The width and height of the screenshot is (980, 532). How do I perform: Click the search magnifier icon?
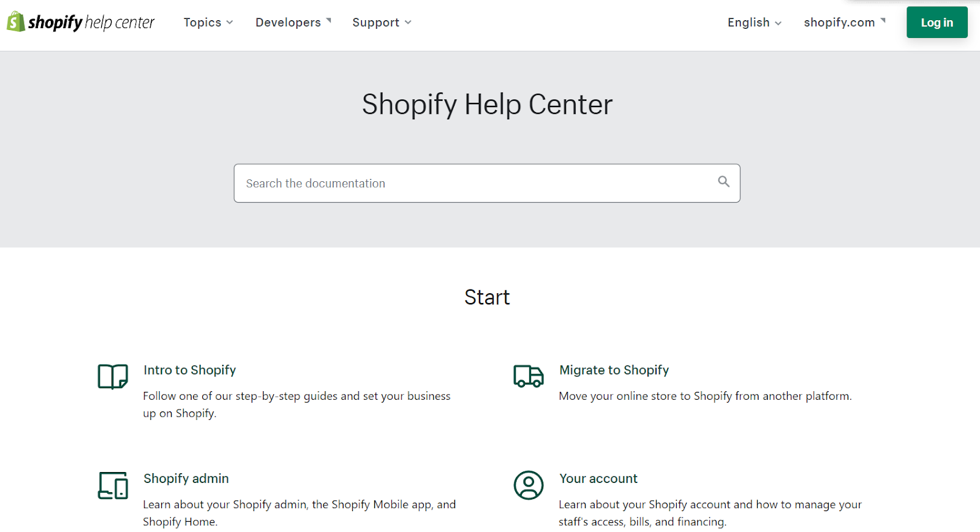(723, 181)
